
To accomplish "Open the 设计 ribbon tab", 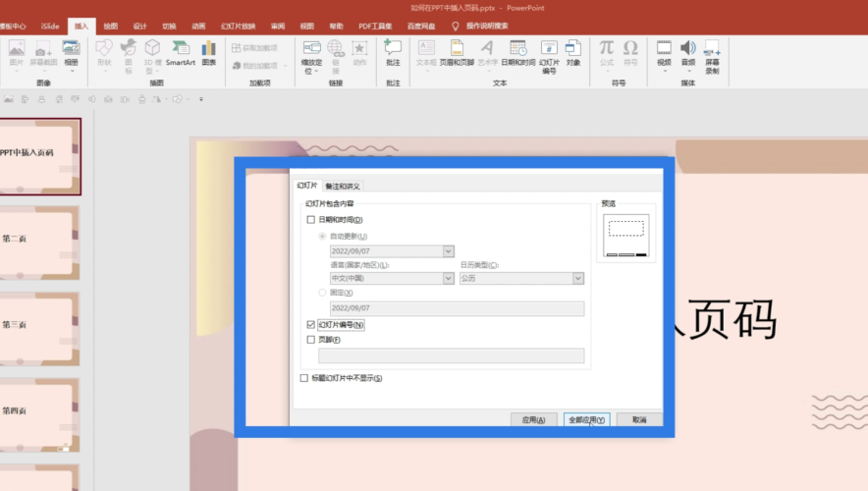I will [x=139, y=26].
